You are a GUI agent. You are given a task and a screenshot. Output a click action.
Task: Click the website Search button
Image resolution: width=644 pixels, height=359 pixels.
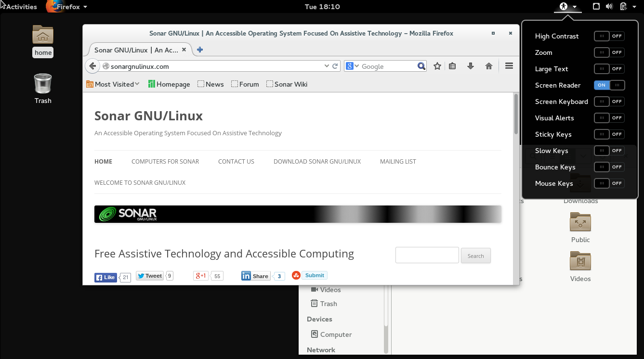pos(475,256)
